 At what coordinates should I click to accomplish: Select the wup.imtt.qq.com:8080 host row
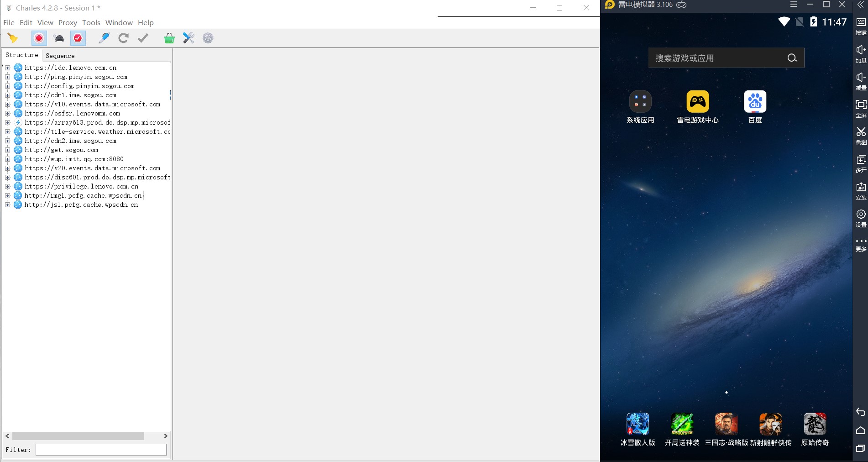point(74,159)
